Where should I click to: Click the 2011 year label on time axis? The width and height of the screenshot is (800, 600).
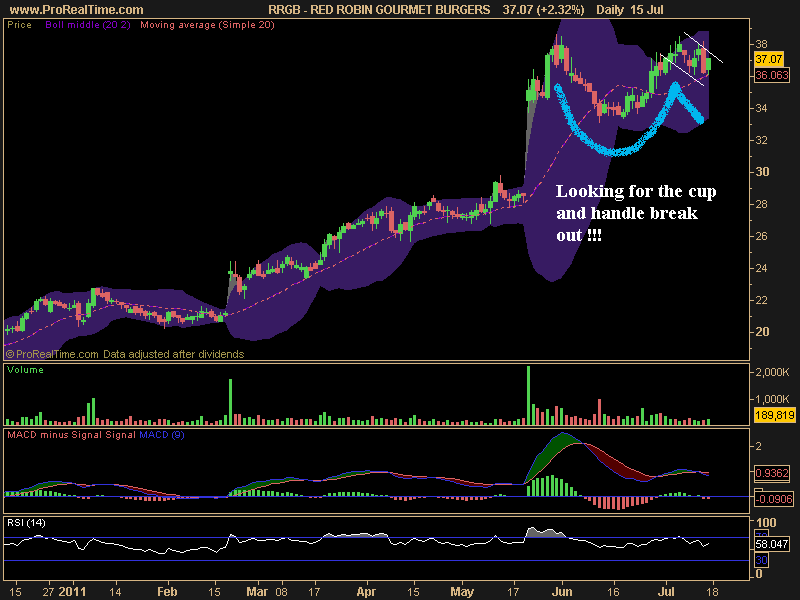(x=72, y=592)
